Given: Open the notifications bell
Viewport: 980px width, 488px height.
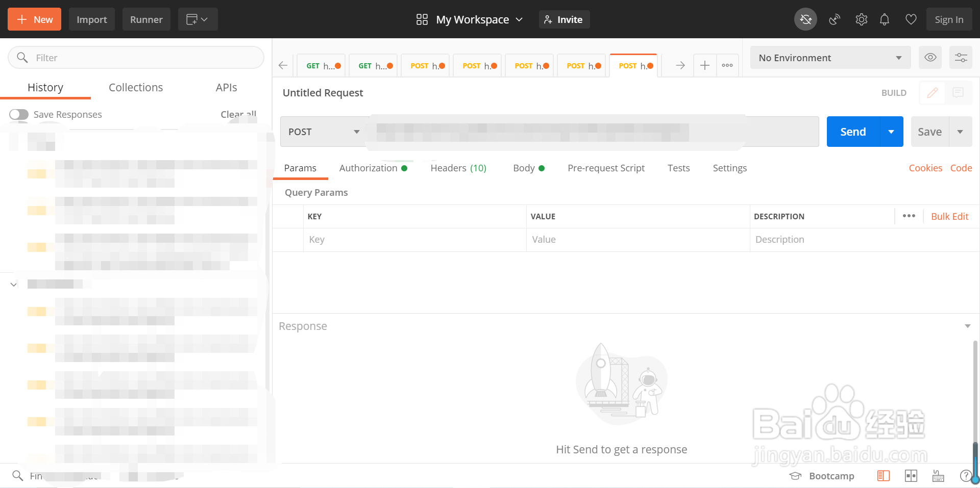Looking at the screenshot, I should 885,19.
